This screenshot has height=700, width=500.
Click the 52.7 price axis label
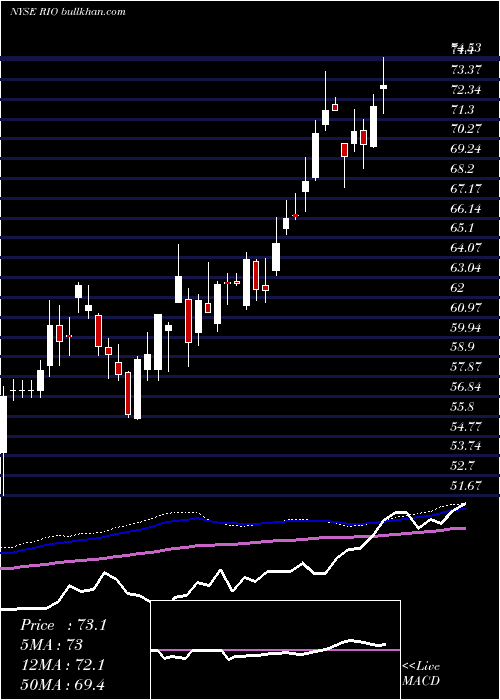[x=463, y=466]
